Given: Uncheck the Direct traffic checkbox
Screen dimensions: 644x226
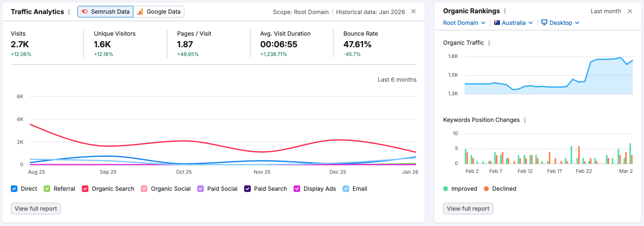Looking at the screenshot, I should coord(14,189).
